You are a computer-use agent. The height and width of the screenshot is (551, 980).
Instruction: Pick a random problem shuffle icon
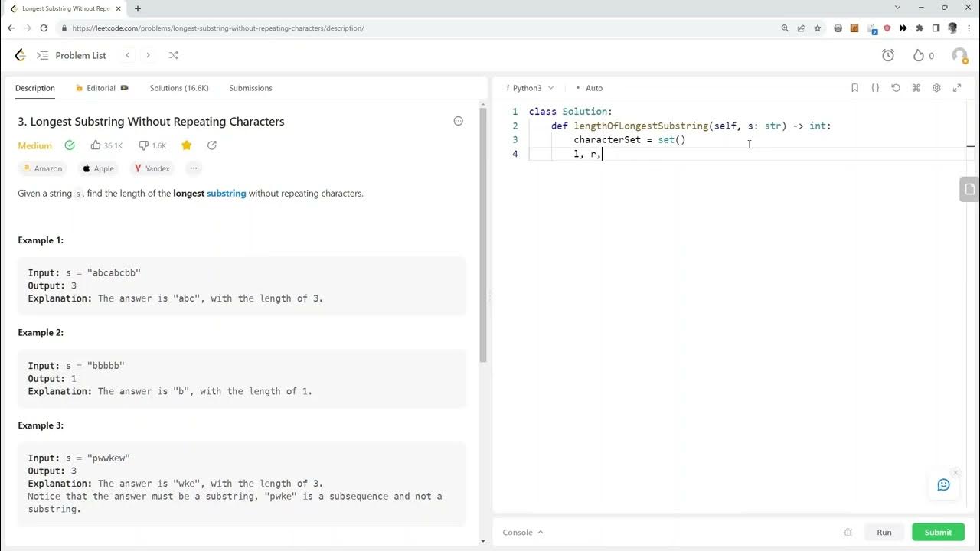tap(173, 55)
